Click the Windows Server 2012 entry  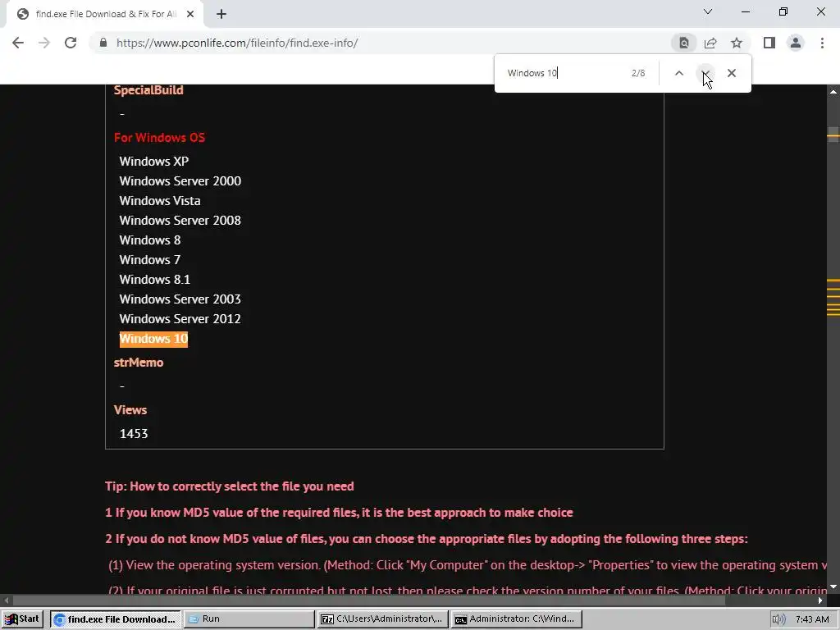click(180, 319)
